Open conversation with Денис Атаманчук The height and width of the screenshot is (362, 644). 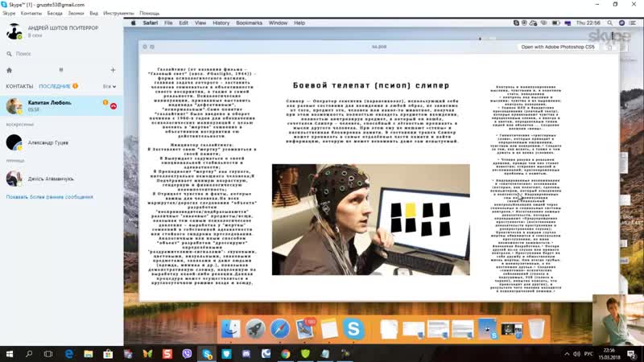click(62, 179)
